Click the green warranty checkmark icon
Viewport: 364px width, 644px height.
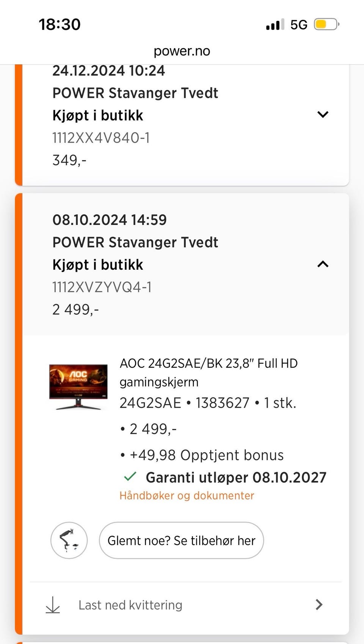(130, 477)
